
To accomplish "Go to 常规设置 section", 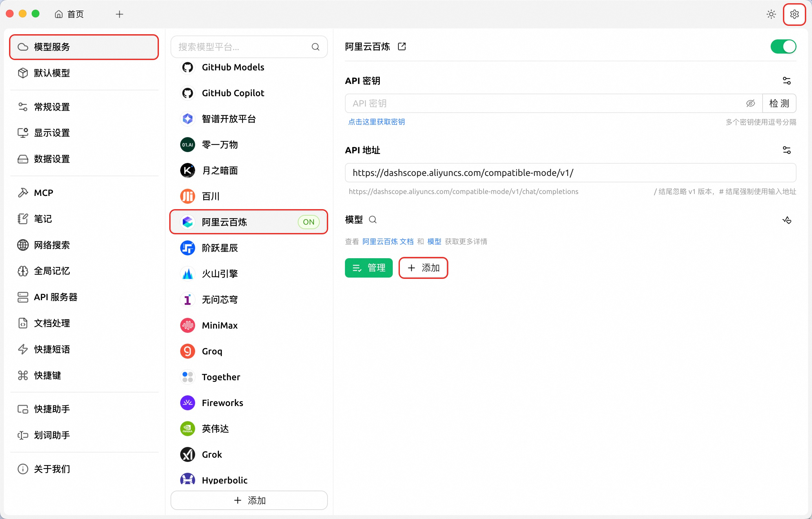I will 84,107.
